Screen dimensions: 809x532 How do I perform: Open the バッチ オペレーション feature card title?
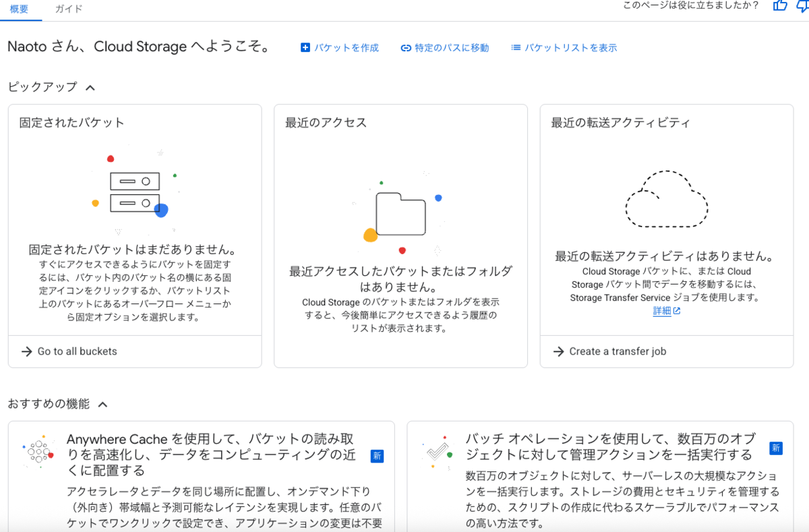click(611, 446)
